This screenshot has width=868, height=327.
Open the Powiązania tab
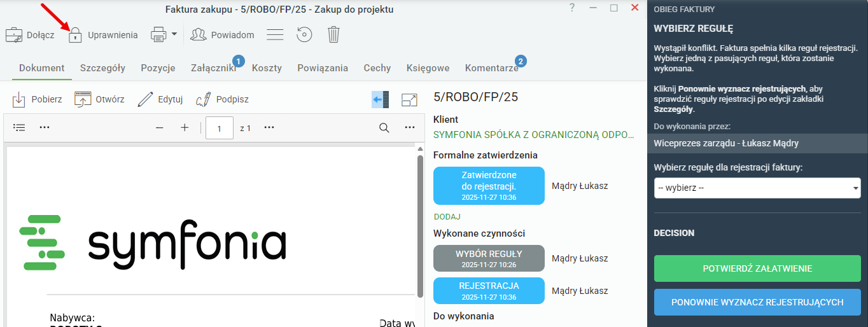pyautogui.click(x=323, y=68)
